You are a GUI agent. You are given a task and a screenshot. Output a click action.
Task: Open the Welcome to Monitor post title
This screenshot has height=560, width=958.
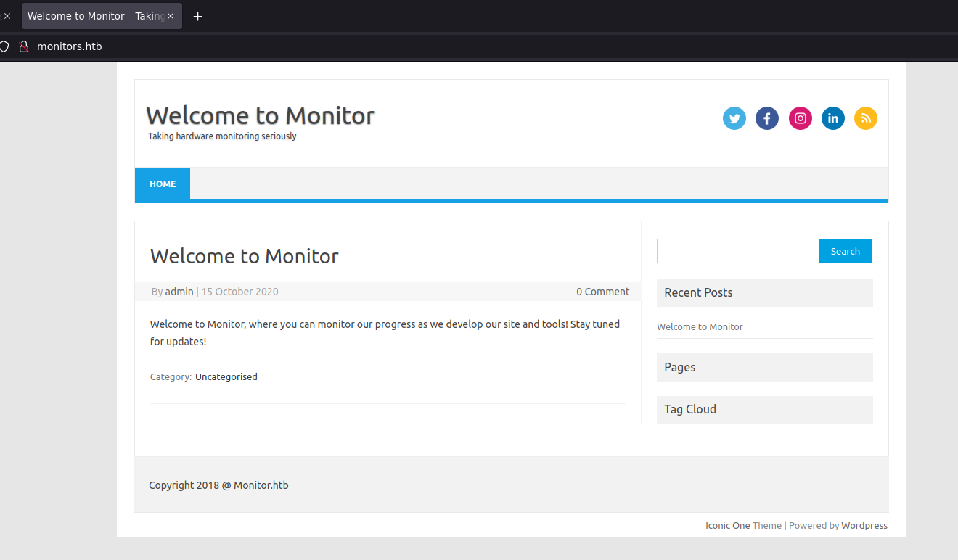244,256
